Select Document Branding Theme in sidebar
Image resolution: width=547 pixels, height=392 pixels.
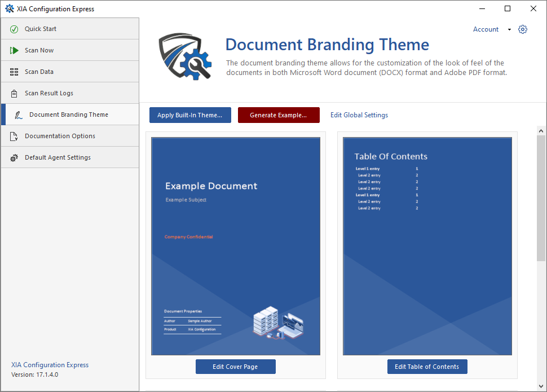[x=70, y=114]
